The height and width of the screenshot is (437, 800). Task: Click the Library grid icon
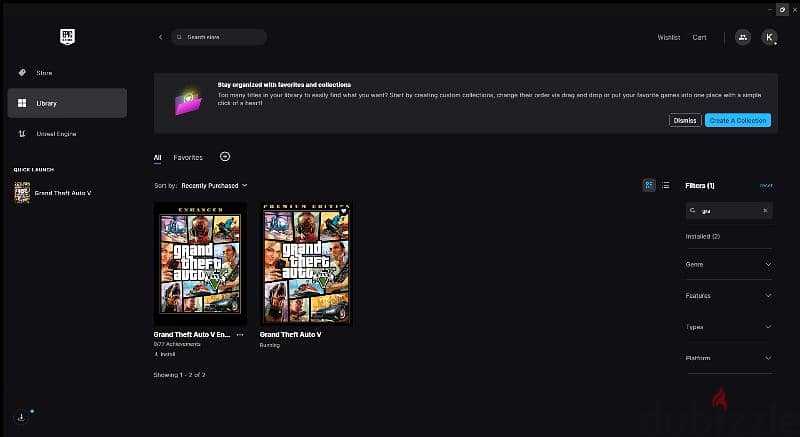[x=22, y=103]
